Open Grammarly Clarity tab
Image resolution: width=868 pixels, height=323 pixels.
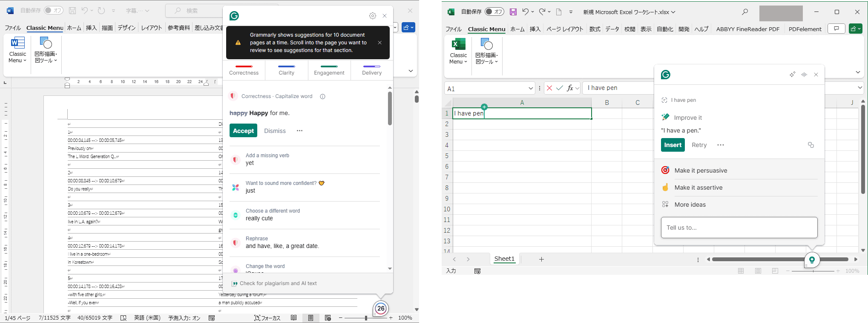pos(287,70)
